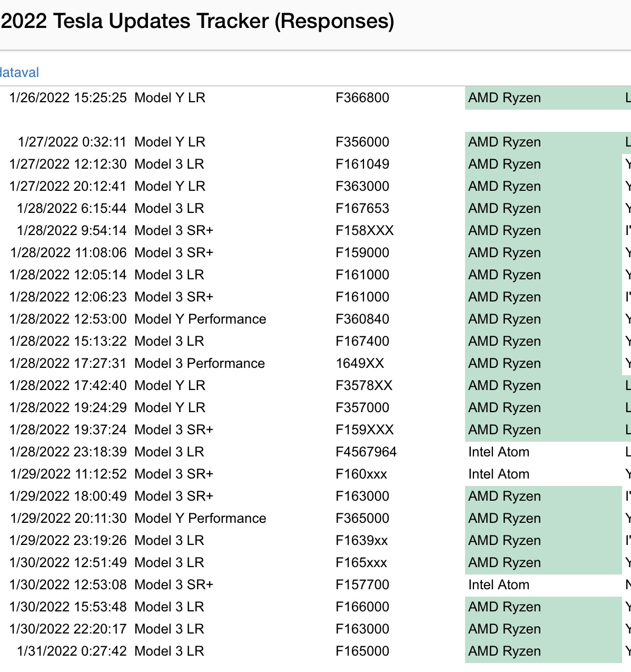This screenshot has height=672, width=631.
Task: Select VIN cell F363000
Action: tap(362, 186)
